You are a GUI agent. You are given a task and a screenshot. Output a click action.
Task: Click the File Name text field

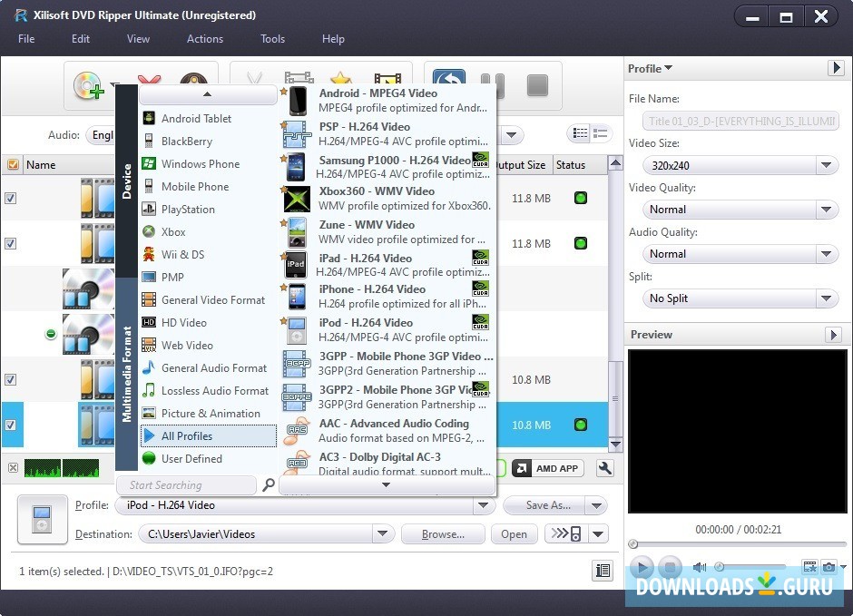click(740, 122)
